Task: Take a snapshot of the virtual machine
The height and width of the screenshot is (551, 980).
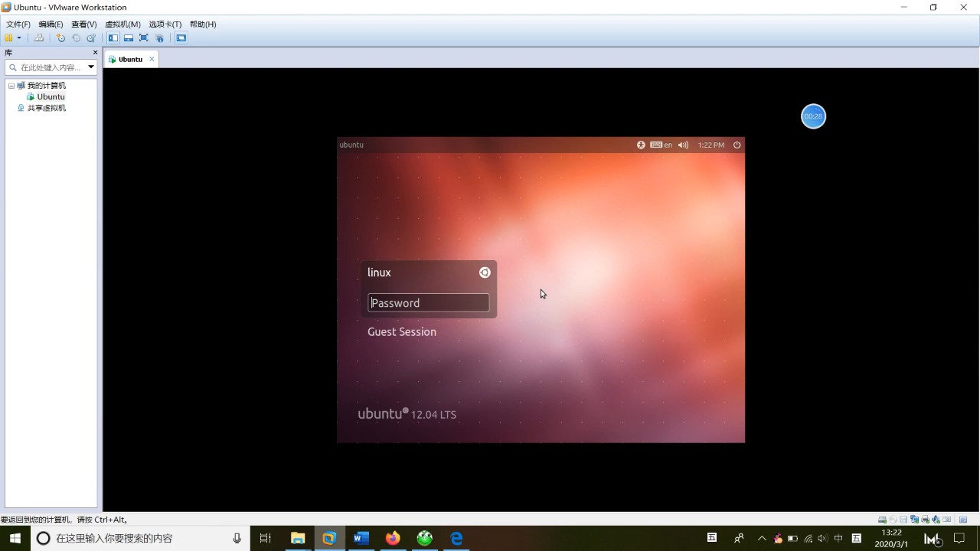Action: point(60,37)
